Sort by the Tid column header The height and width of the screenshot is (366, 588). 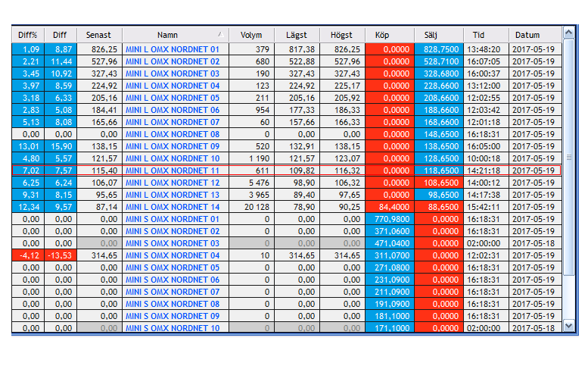click(x=478, y=35)
